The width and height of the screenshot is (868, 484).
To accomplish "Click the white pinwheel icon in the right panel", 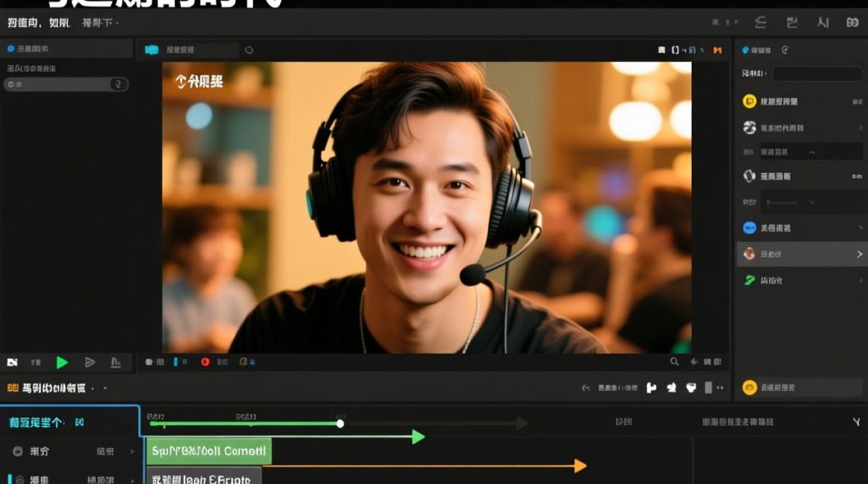I will point(749,127).
